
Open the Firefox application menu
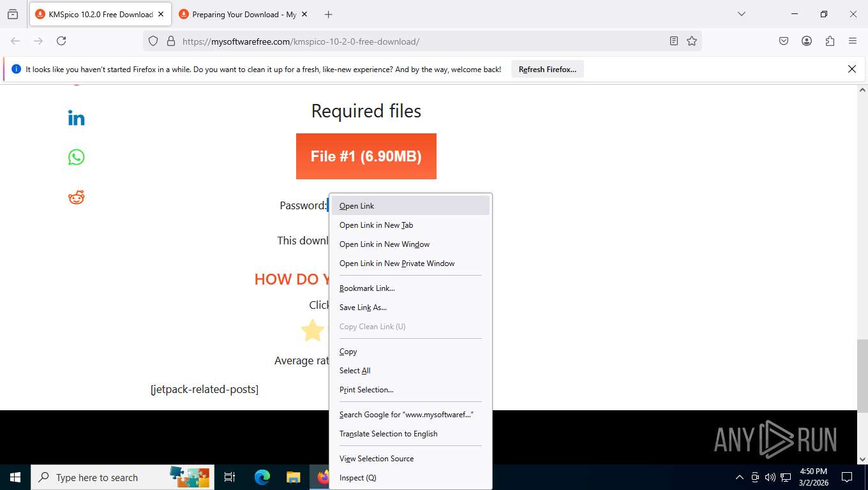click(853, 41)
